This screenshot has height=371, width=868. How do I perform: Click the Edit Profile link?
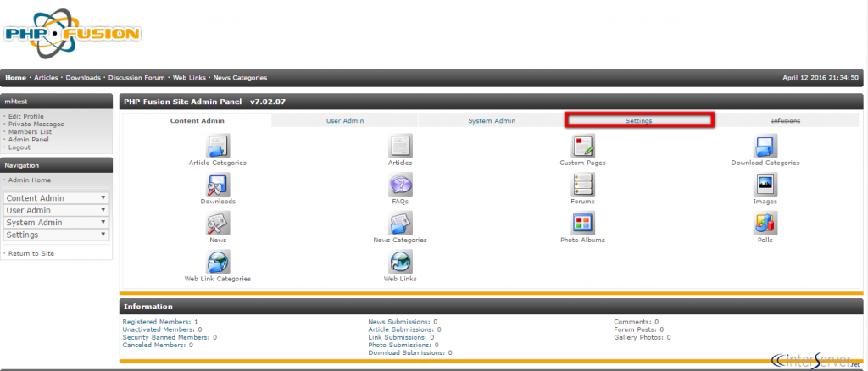(x=26, y=116)
